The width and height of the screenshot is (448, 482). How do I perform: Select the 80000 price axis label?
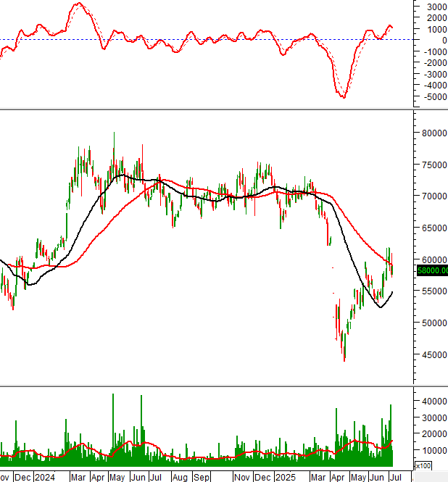click(434, 133)
